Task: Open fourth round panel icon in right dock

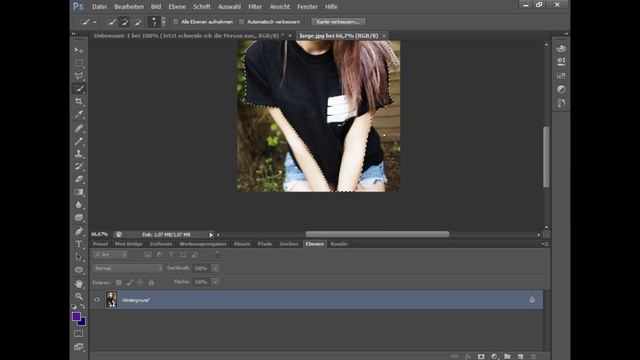Action: (x=561, y=89)
